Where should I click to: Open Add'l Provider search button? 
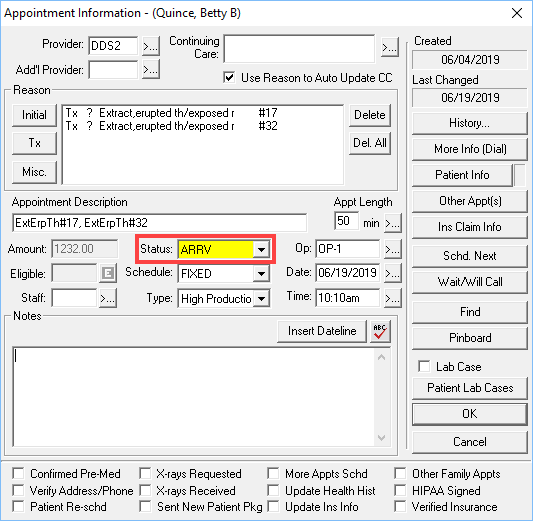[x=151, y=70]
